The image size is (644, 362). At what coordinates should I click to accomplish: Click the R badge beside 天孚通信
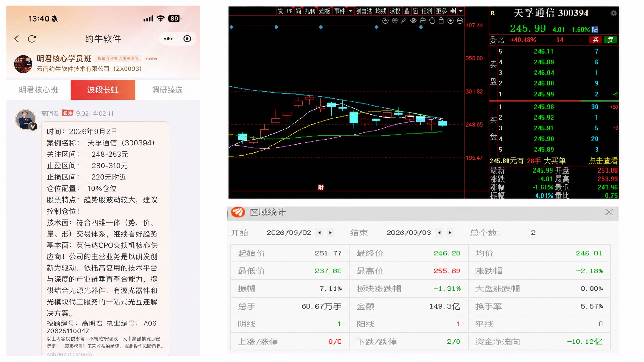(x=493, y=13)
